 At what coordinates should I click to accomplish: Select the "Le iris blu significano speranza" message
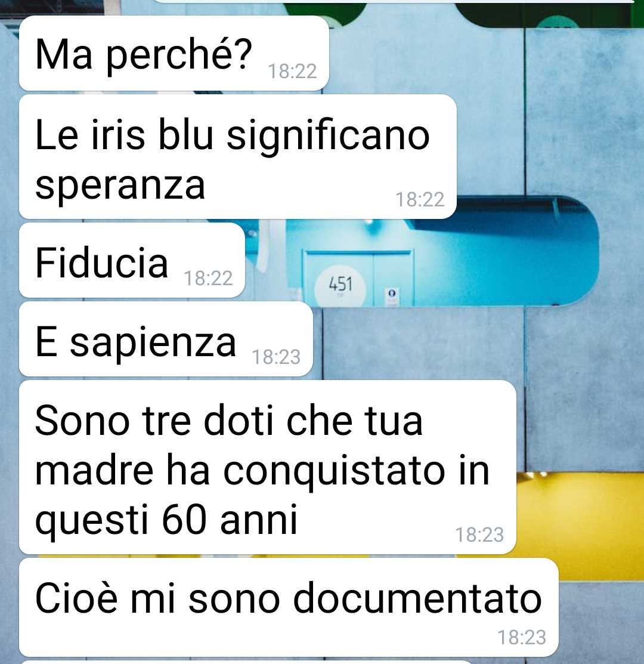pos(238,157)
